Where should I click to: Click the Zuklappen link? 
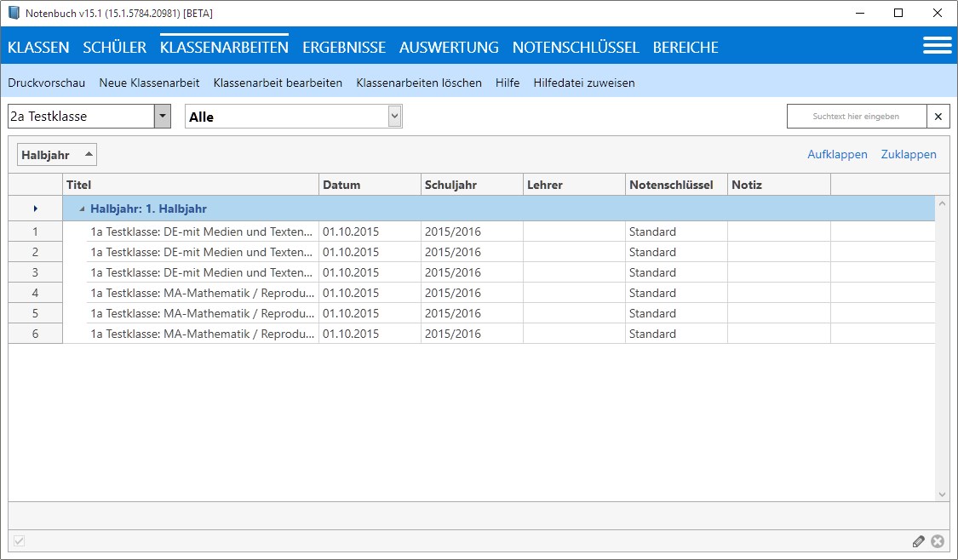point(909,154)
